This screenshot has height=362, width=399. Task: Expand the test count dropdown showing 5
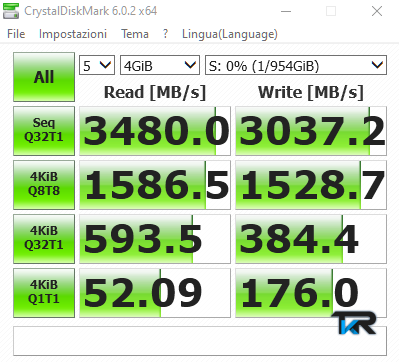(x=97, y=65)
